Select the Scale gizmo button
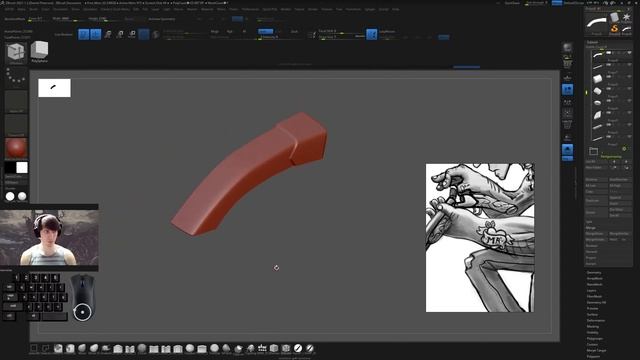 coord(120,34)
